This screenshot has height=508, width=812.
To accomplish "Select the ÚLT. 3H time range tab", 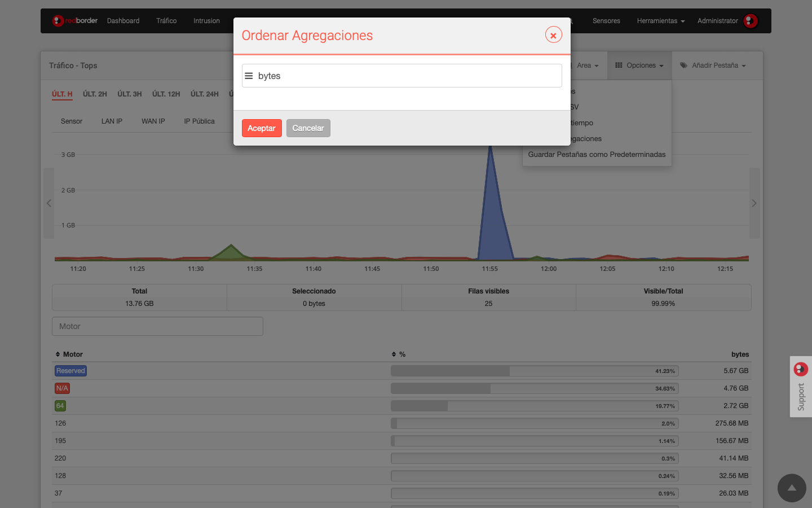I will click(x=130, y=94).
